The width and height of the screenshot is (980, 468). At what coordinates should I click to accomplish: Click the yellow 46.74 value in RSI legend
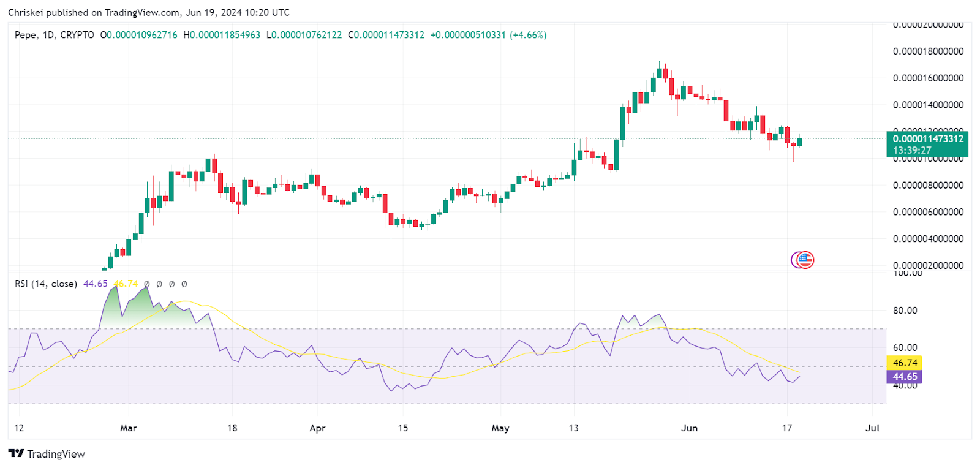pos(126,284)
